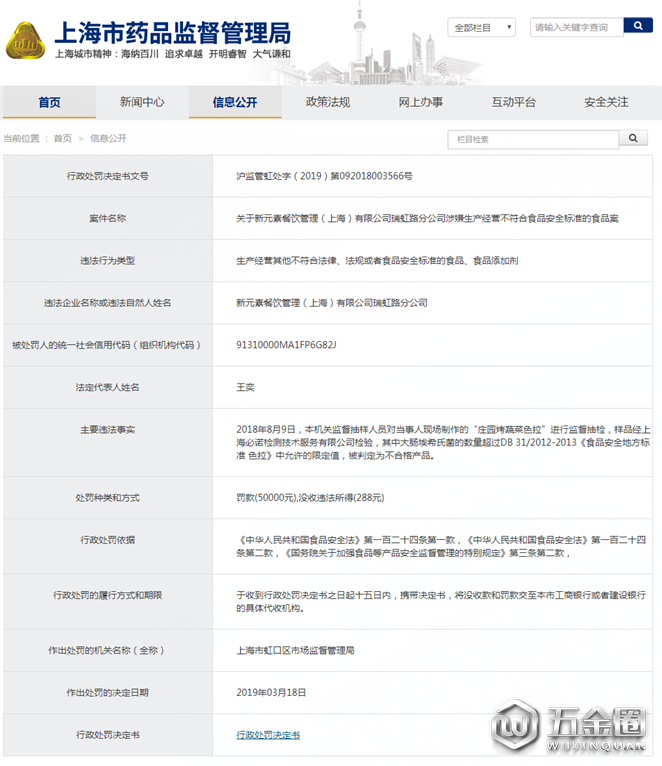
Task: Click the case name text 关于新元素餐饮管理…
Action: (427, 218)
